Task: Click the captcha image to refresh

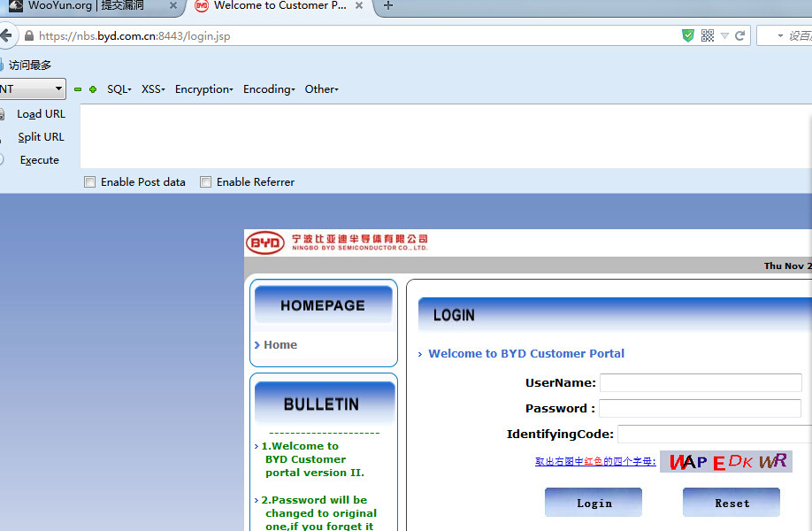Action: 726,462
